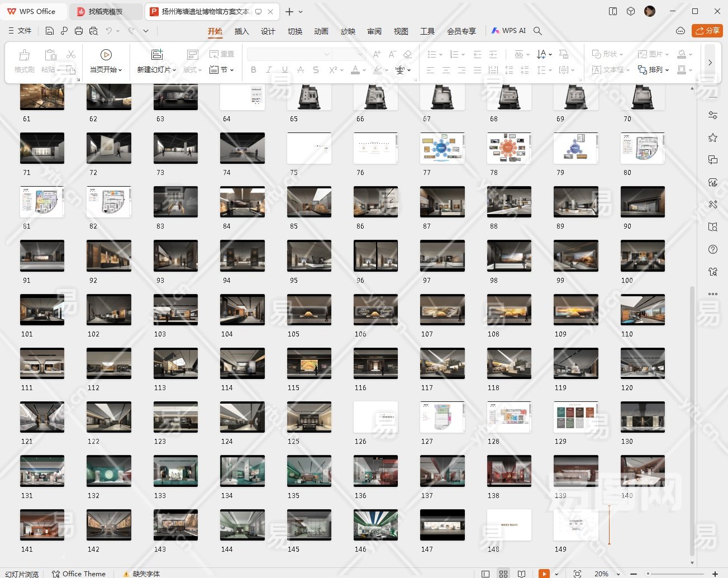
Task: Start slideshow from current slide icon
Action: [106, 55]
